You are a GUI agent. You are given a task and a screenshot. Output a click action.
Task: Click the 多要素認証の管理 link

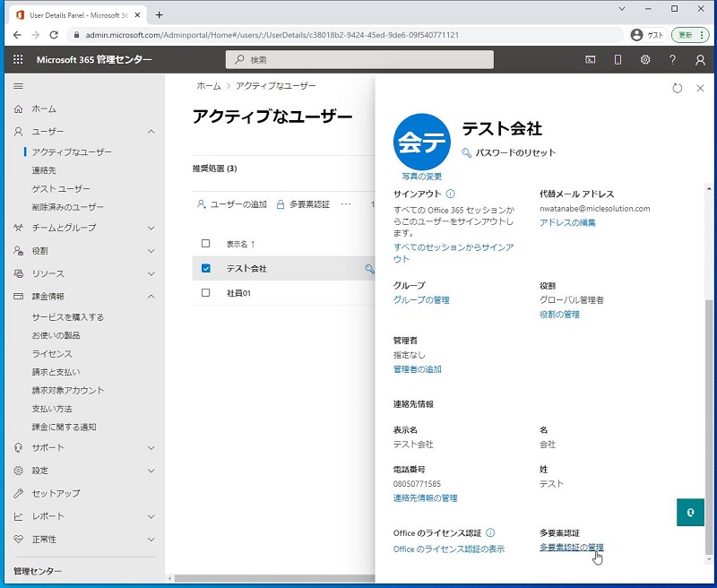click(x=572, y=547)
